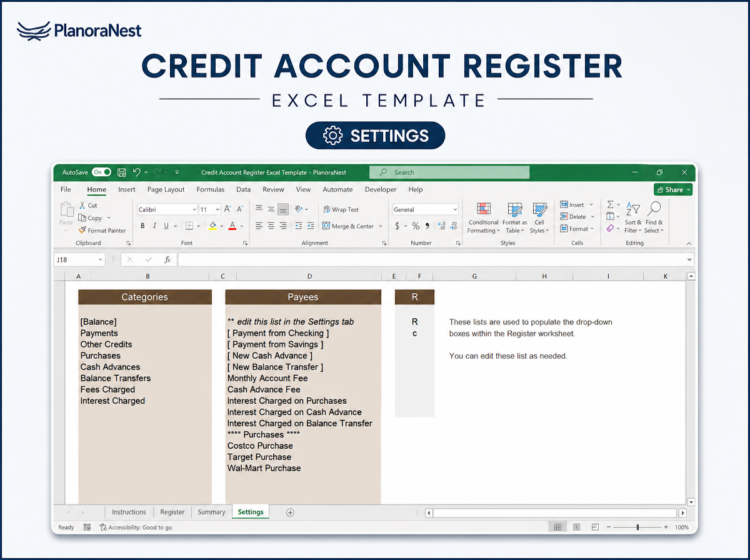Click the zoom slider handle
The image size is (750, 560).
pos(637,527)
